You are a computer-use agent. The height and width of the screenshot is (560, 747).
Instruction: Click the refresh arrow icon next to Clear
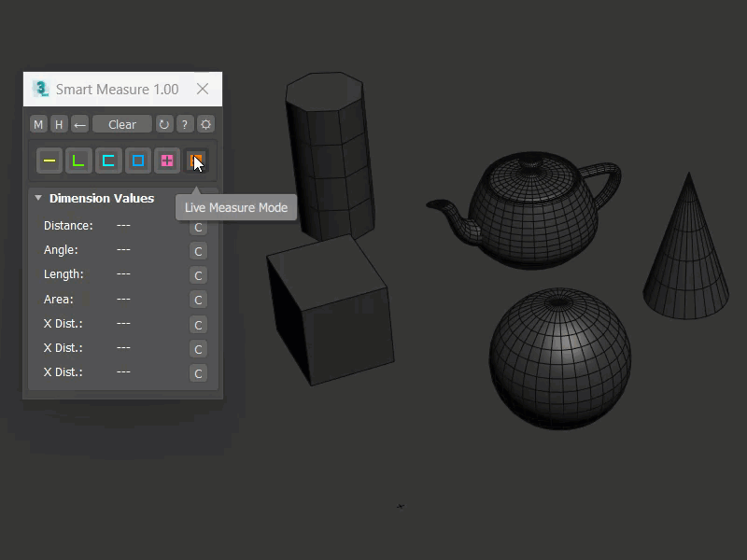coord(164,124)
